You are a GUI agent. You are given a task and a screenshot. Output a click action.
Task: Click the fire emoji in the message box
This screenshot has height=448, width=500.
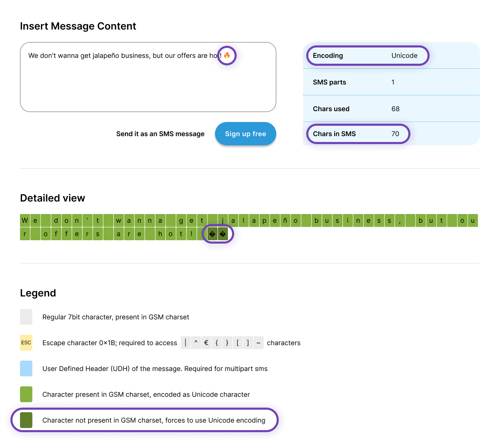227,55
